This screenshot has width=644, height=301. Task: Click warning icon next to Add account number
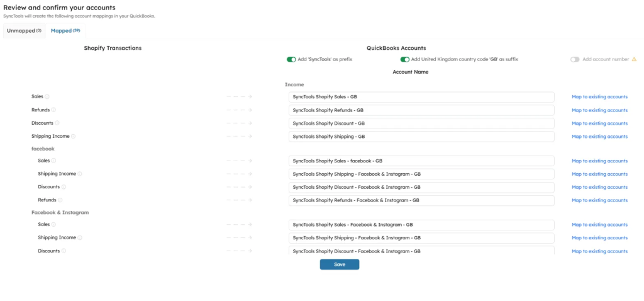pyautogui.click(x=634, y=59)
